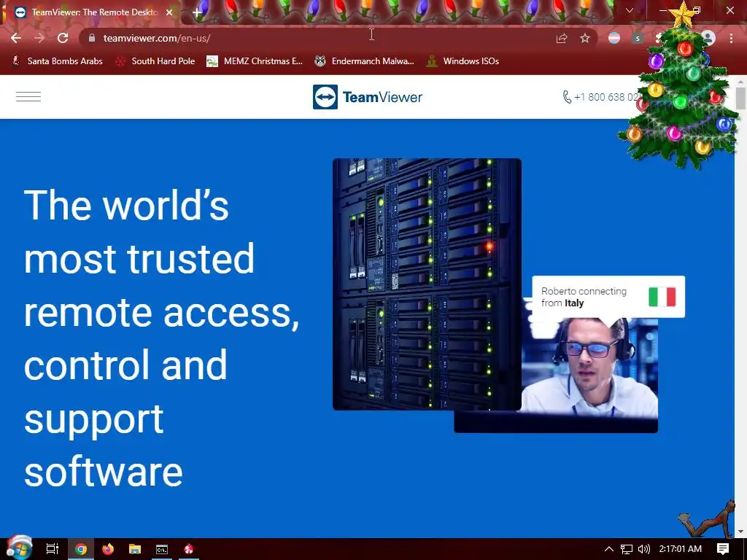Click scrollbar down arrow
Screen dimensions: 747x560
[740, 532]
